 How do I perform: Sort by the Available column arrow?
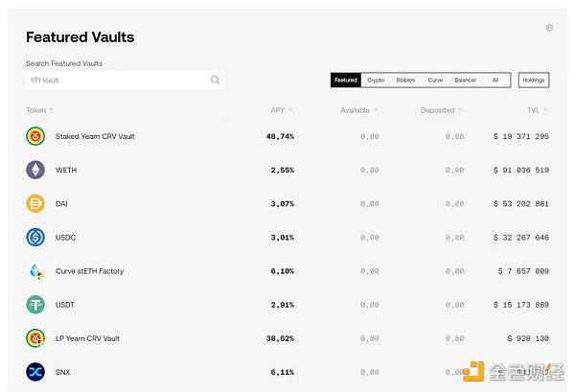tap(375, 110)
